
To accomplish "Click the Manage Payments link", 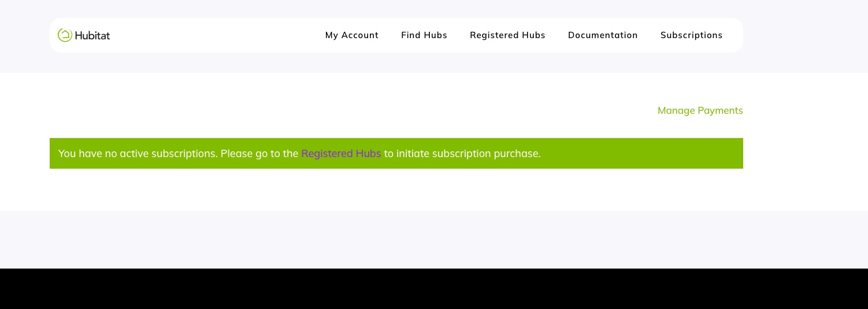I will [x=700, y=110].
